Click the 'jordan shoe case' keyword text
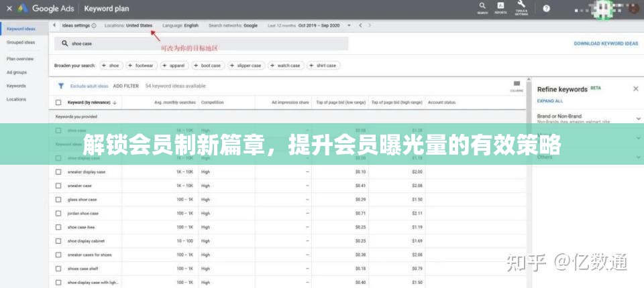This screenshot has height=288, width=644. tap(83, 214)
